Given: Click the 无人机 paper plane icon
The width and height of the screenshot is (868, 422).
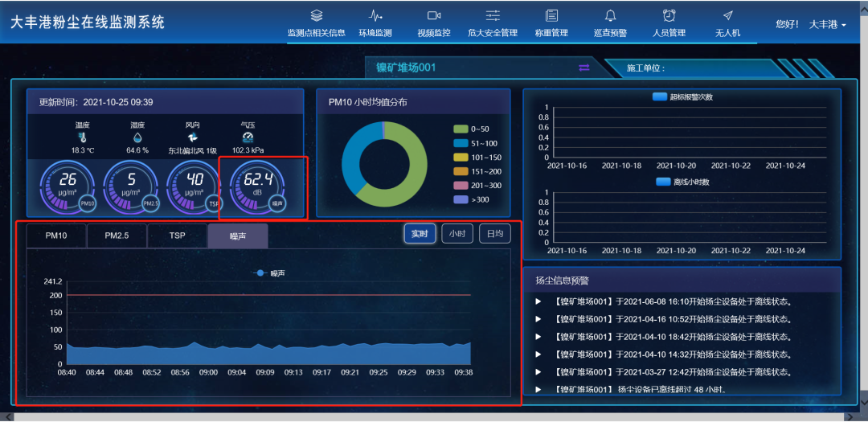Looking at the screenshot, I should [x=727, y=15].
